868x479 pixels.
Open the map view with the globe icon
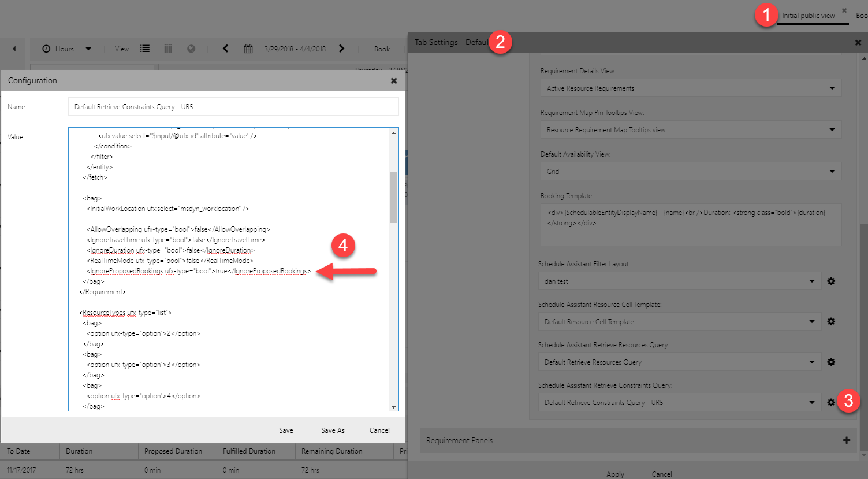(191, 49)
